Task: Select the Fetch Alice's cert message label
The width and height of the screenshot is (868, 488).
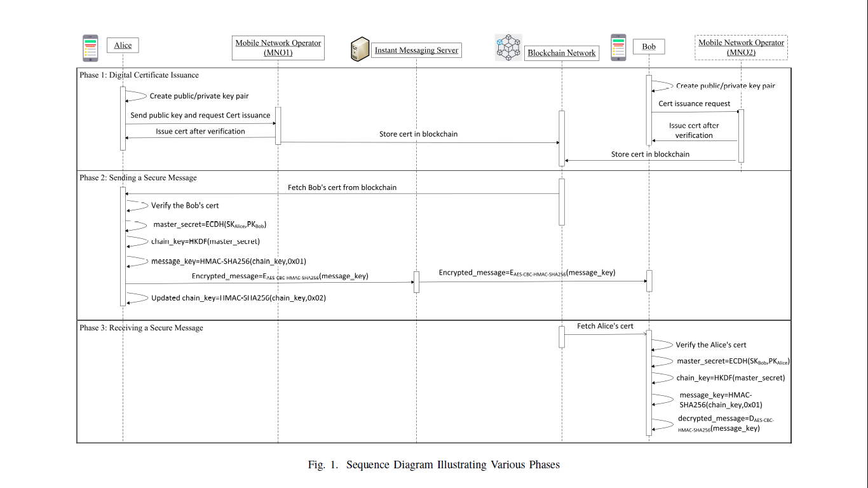Action: point(605,326)
